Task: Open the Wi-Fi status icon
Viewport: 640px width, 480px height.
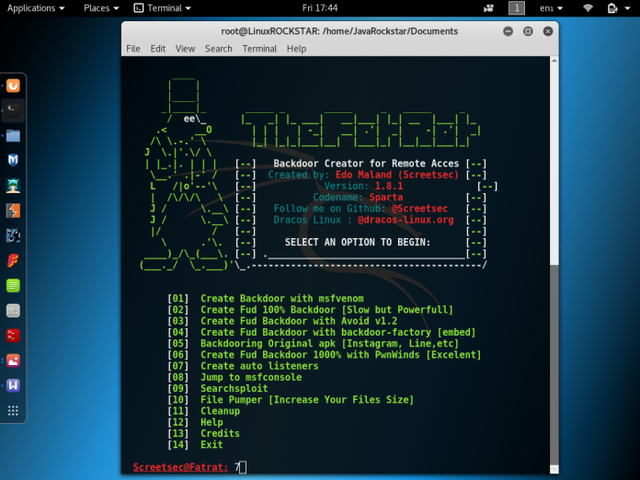Action: [x=588, y=8]
